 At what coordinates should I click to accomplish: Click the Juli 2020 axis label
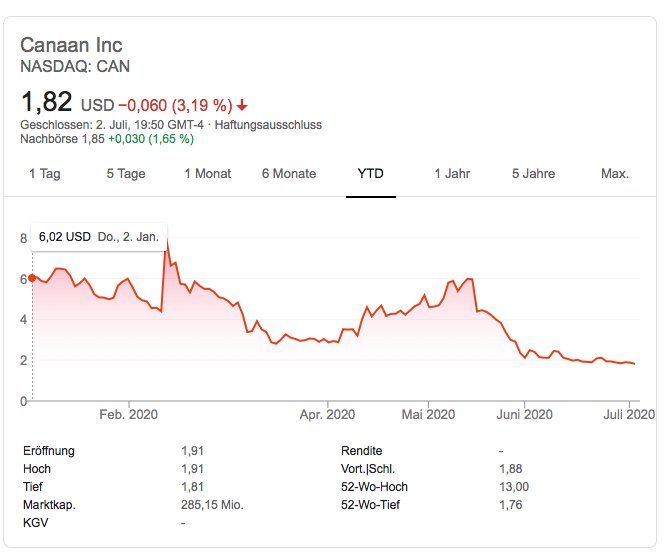[x=627, y=415]
